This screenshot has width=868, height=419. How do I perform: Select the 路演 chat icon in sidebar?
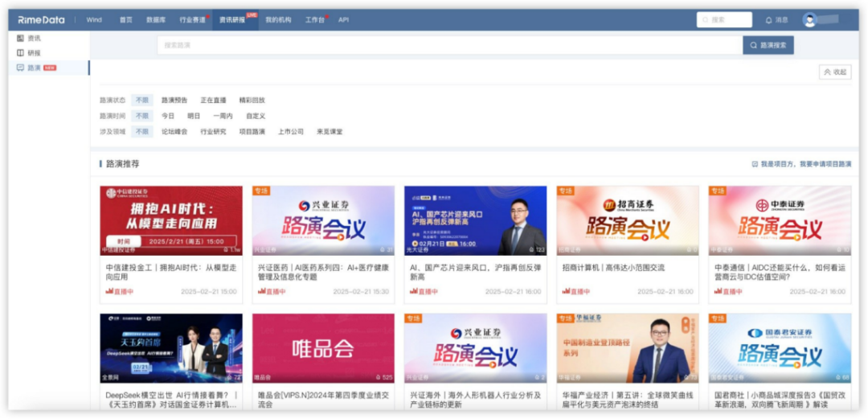(20, 68)
